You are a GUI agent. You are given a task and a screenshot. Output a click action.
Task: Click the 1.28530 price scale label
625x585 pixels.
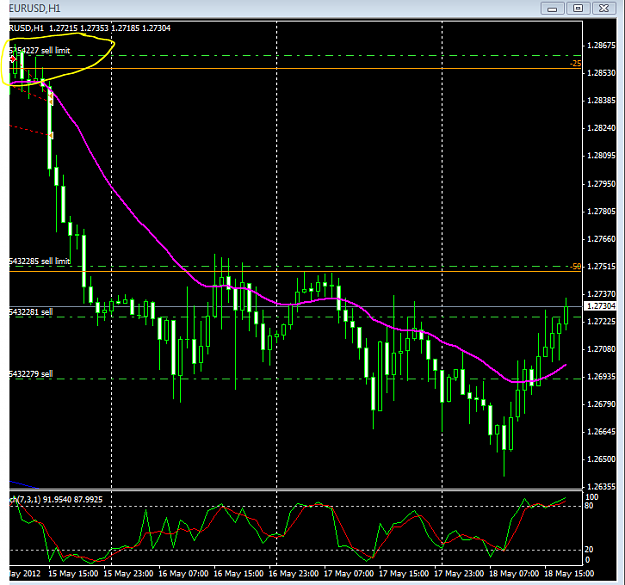pyautogui.click(x=601, y=73)
